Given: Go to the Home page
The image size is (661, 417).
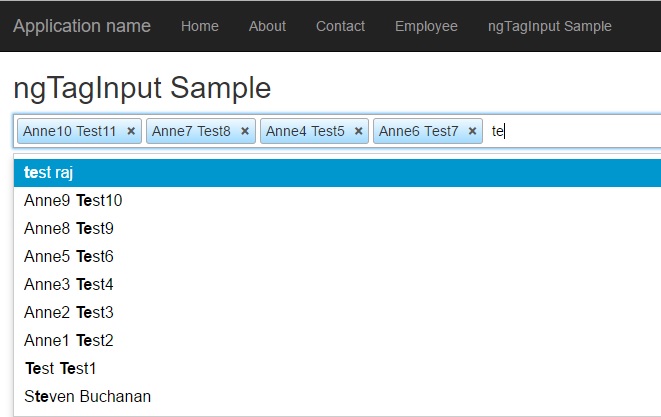Looking at the screenshot, I should coord(200,26).
